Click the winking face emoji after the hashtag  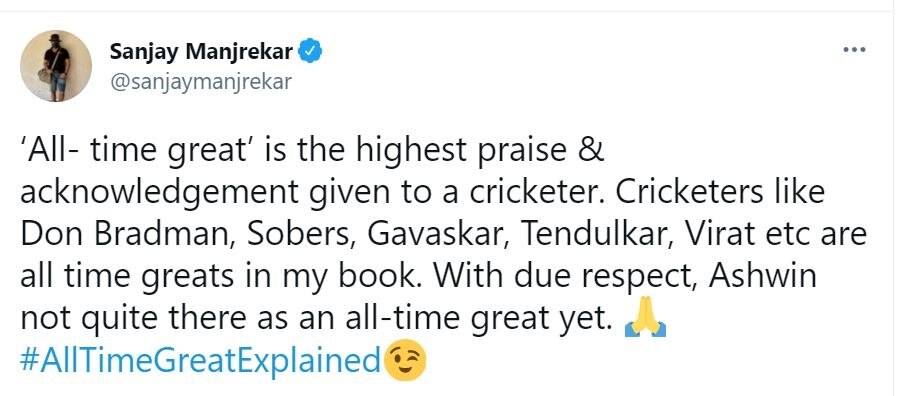pyautogui.click(x=405, y=362)
